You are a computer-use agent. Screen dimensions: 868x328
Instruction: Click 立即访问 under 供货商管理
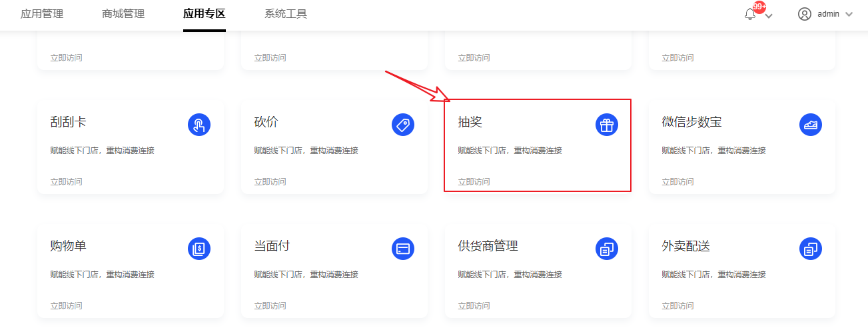tap(474, 305)
